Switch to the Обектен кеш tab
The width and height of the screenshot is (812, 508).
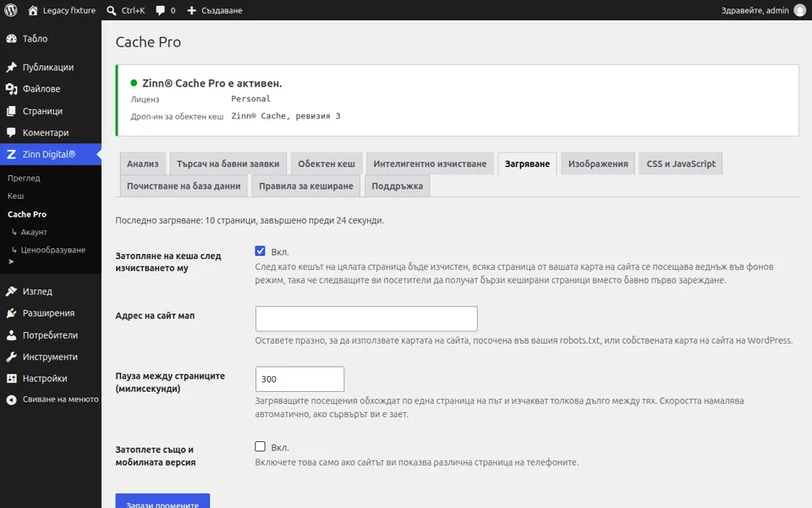[326, 163]
